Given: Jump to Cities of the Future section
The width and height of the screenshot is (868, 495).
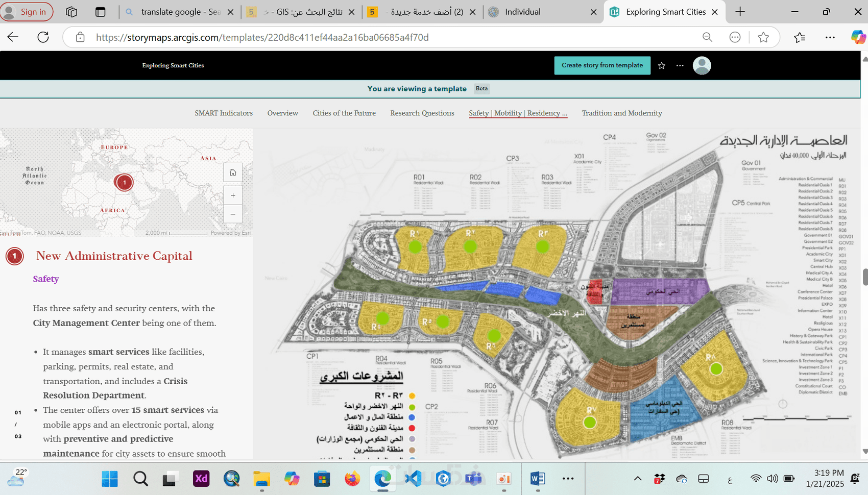Looking at the screenshot, I should 344,113.
